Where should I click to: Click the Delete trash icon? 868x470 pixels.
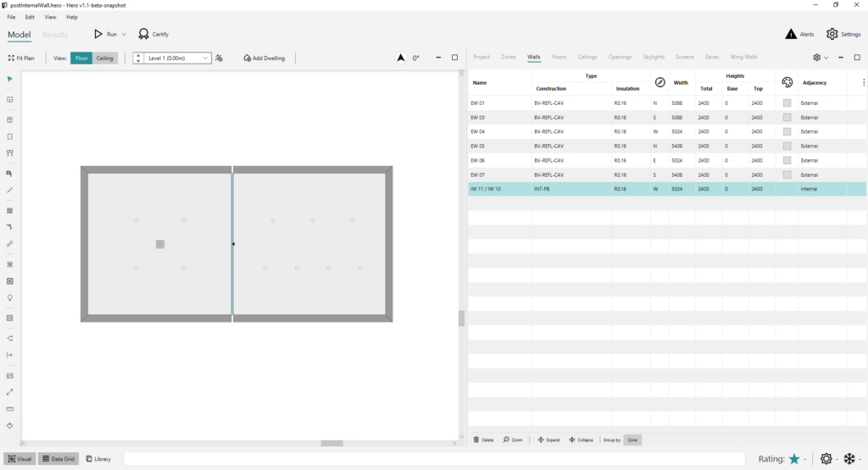pyautogui.click(x=476, y=440)
